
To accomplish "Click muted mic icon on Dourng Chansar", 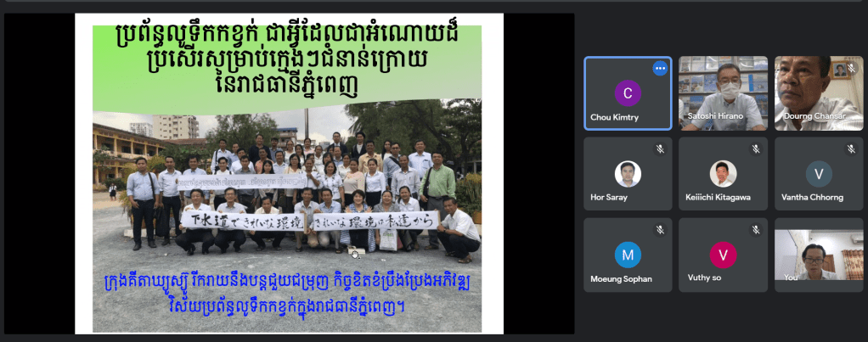I will coord(850,68).
